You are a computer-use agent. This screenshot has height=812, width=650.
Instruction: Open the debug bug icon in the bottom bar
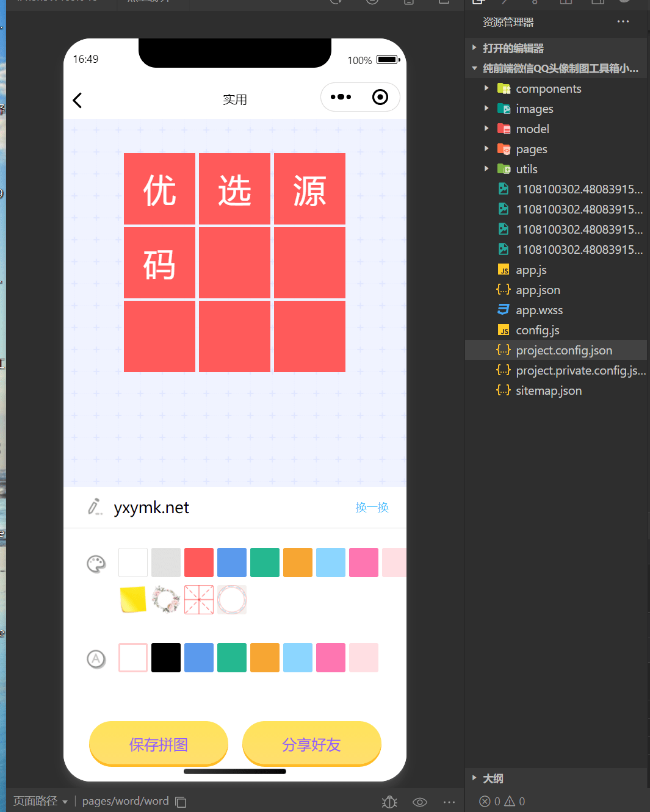pyautogui.click(x=389, y=802)
